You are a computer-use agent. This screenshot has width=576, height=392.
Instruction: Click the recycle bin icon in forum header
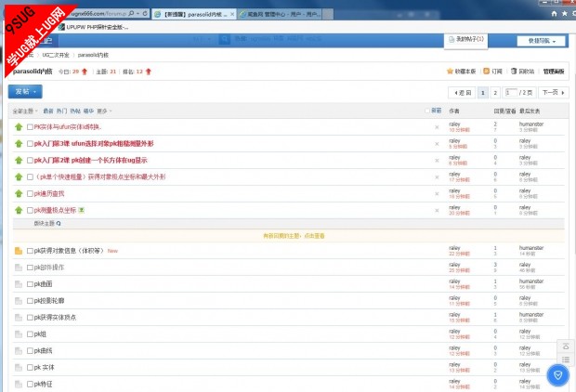(514, 71)
